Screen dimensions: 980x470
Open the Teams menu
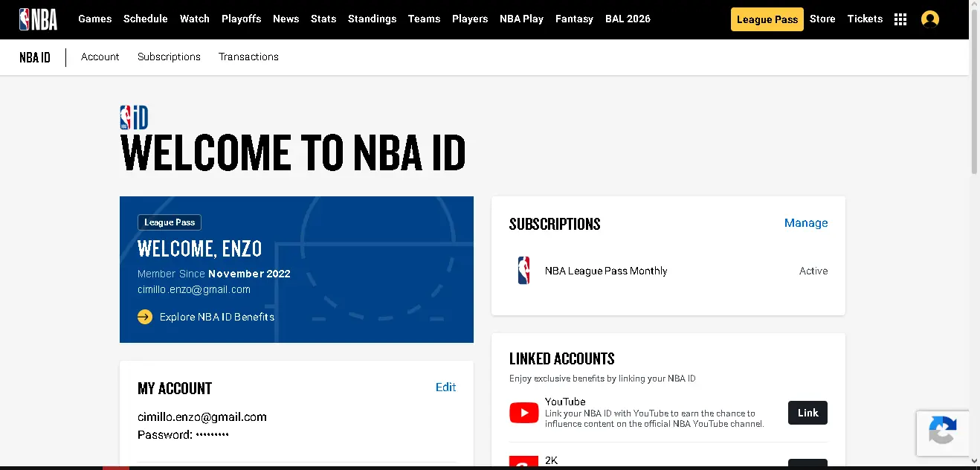tap(424, 19)
